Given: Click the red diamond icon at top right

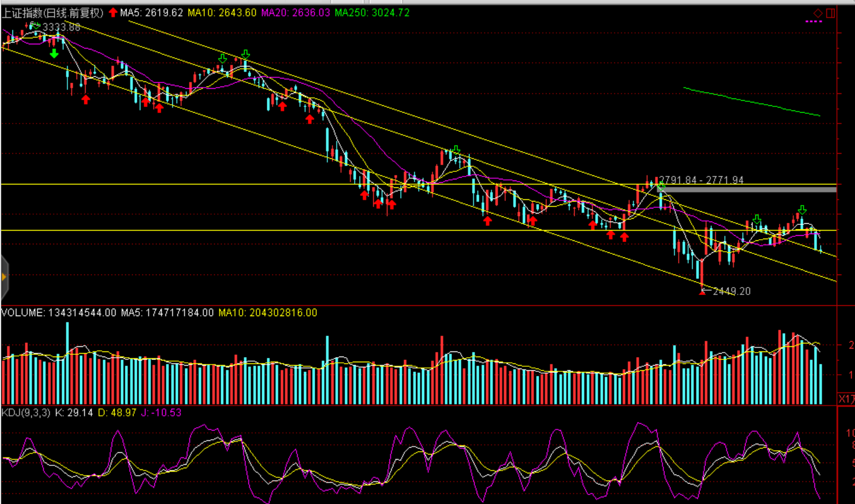Looking at the screenshot, I should [x=818, y=13].
